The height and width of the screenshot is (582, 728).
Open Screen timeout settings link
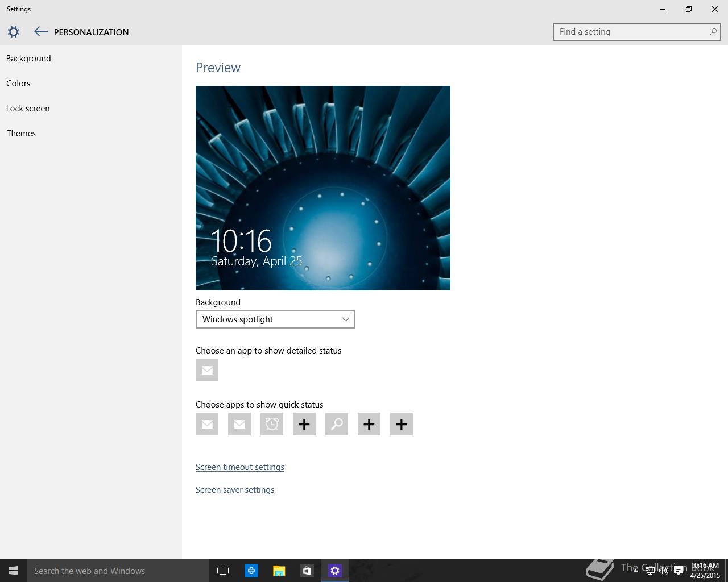(240, 467)
